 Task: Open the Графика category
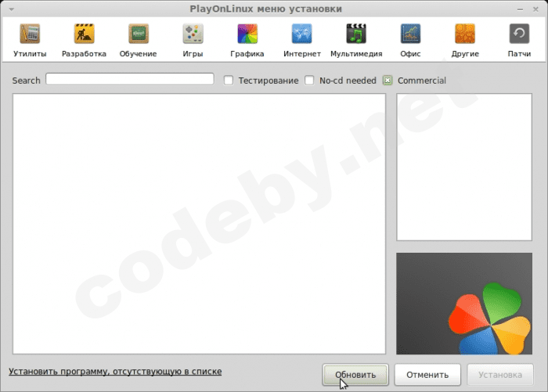click(247, 40)
